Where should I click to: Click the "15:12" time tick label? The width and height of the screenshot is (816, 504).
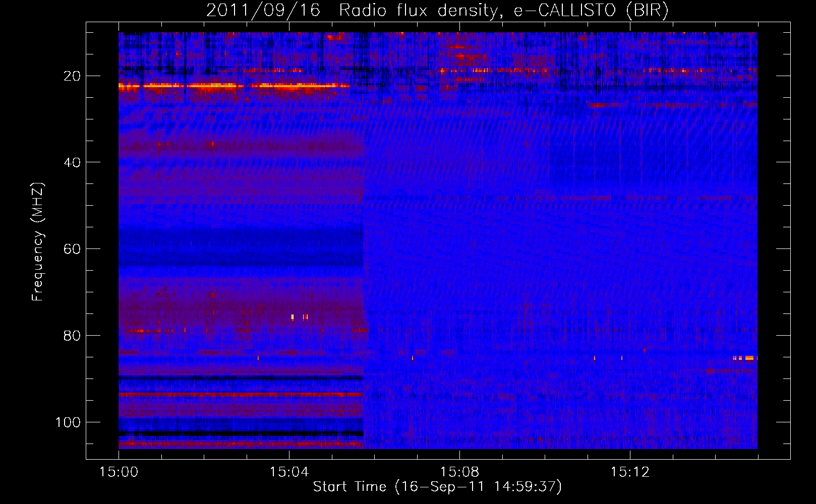point(630,472)
